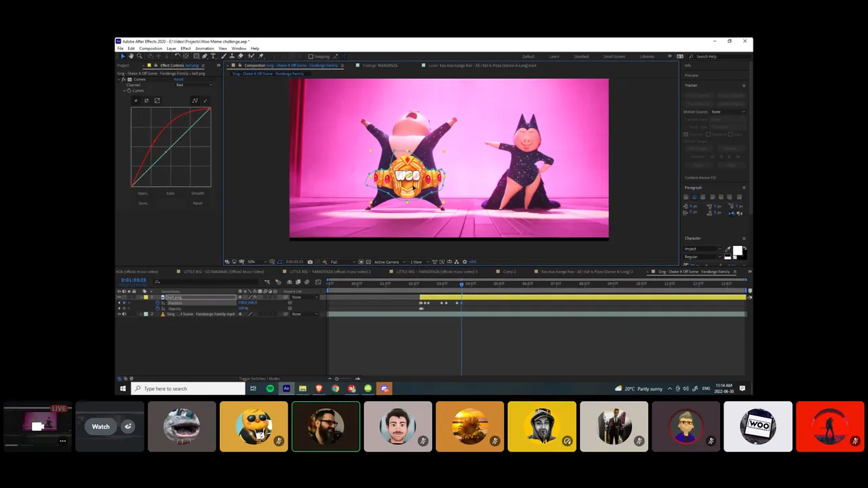868x488 pixels.
Task: Open the Animation menu
Action: (x=204, y=48)
